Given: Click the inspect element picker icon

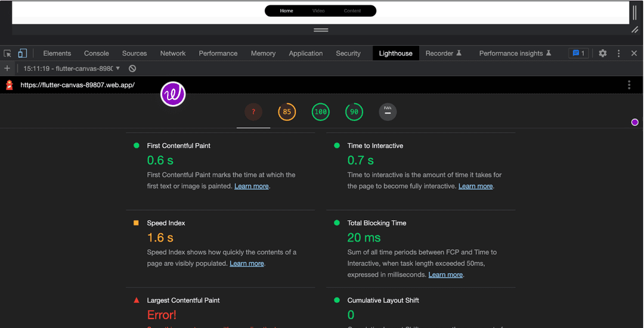Looking at the screenshot, I should pyautogui.click(x=7, y=53).
